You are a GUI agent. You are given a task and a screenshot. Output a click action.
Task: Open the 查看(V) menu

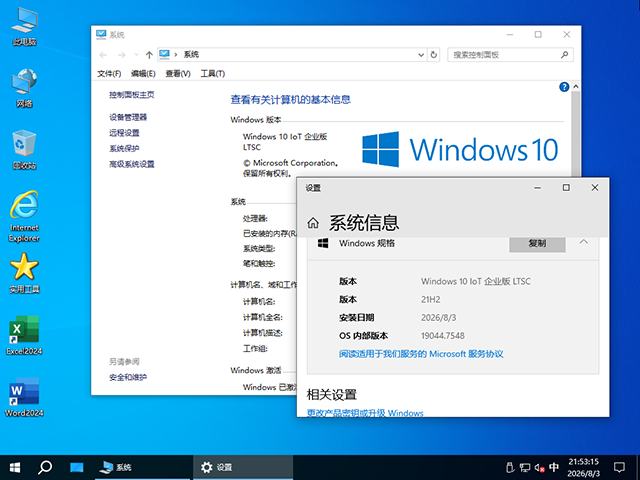coord(178,73)
